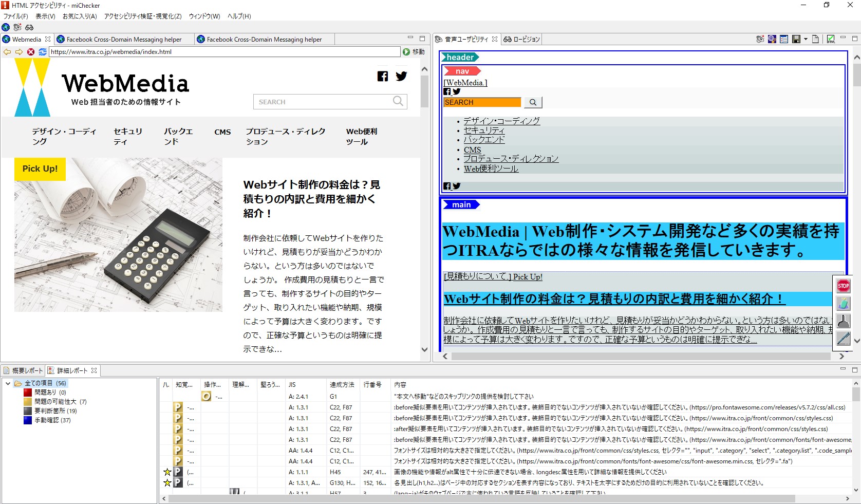Collapse the 全ての項目 (56) tree node
The width and height of the screenshot is (861, 504).
[8, 383]
